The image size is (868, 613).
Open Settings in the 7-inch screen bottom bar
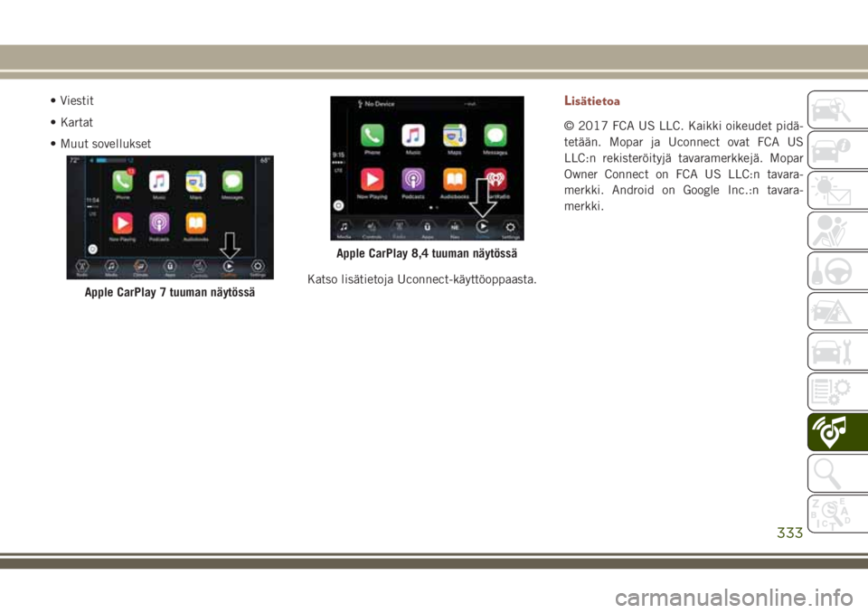tap(258, 268)
